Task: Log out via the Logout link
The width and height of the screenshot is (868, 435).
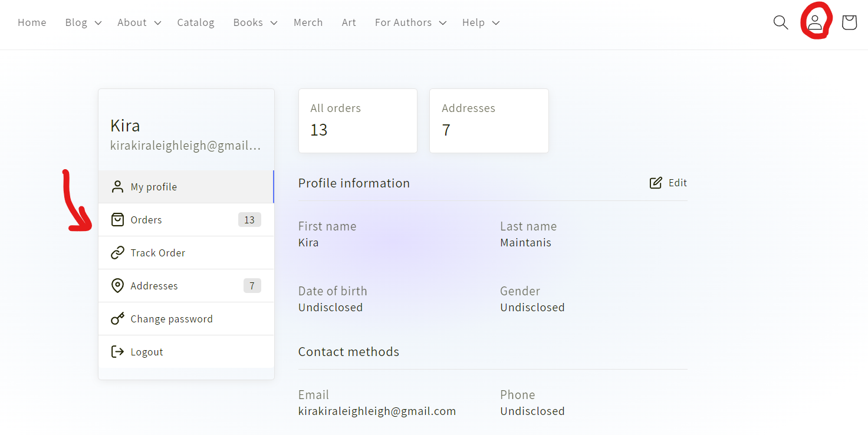Action: tap(186, 352)
